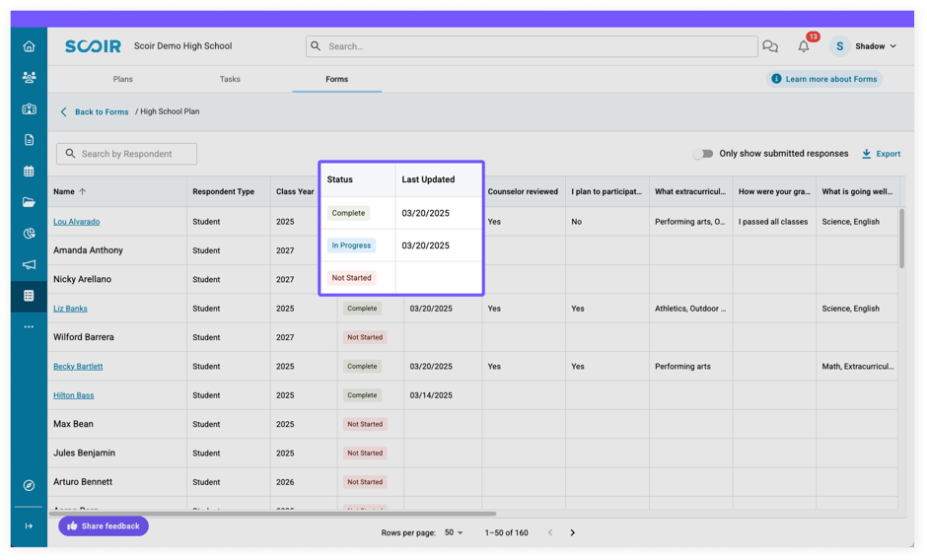927x560 pixels.
Task: Click the name Amanda Anthony
Action: pyautogui.click(x=88, y=250)
